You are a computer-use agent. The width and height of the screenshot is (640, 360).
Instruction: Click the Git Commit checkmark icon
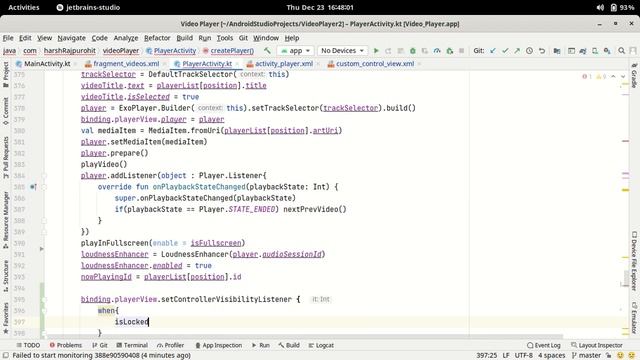point(505,51)
